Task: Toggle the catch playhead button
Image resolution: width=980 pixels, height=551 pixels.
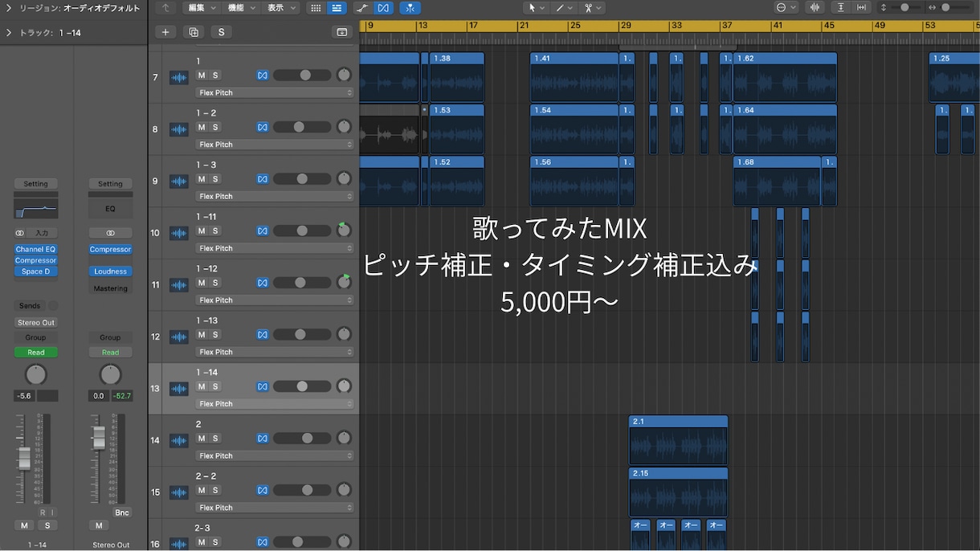Action: tap(410, 8)
